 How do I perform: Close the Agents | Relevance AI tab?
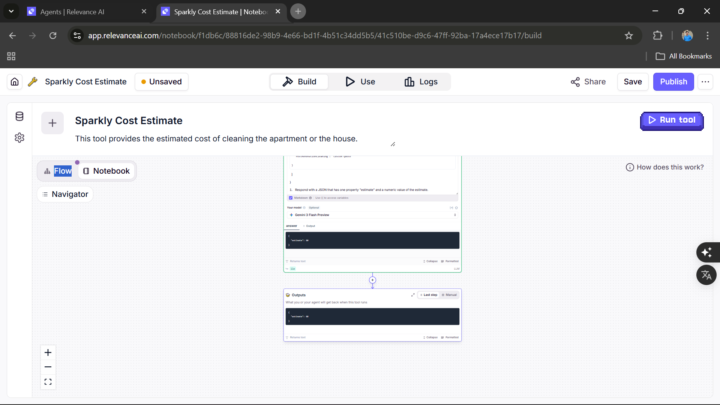(x=144, y=11)
